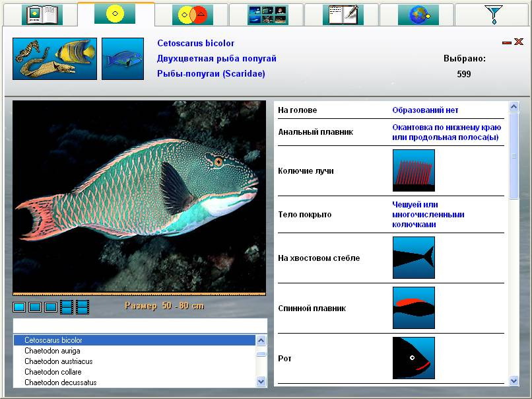The height and width of the screenshot is (399, 532).
Task: Click the parrotfish family silhouette thumbnail
Action: click(x=123, y=59)
